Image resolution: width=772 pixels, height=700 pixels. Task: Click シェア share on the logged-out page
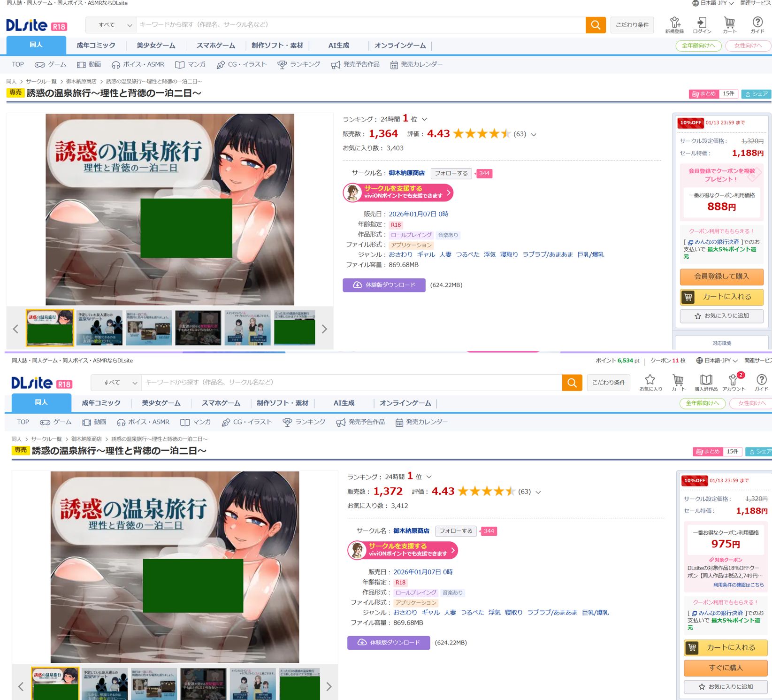[x=757, y=94]
